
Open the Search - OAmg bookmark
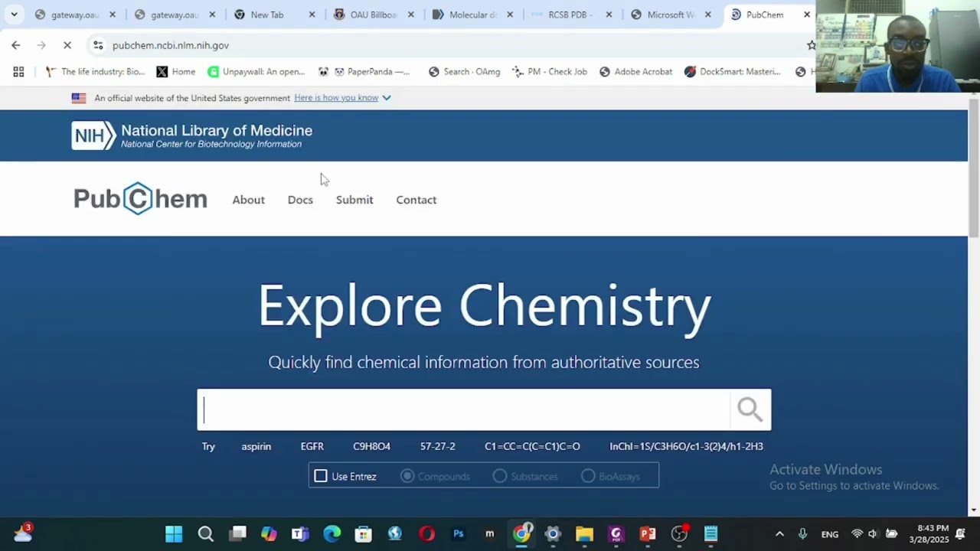click(x=464, y=71)
